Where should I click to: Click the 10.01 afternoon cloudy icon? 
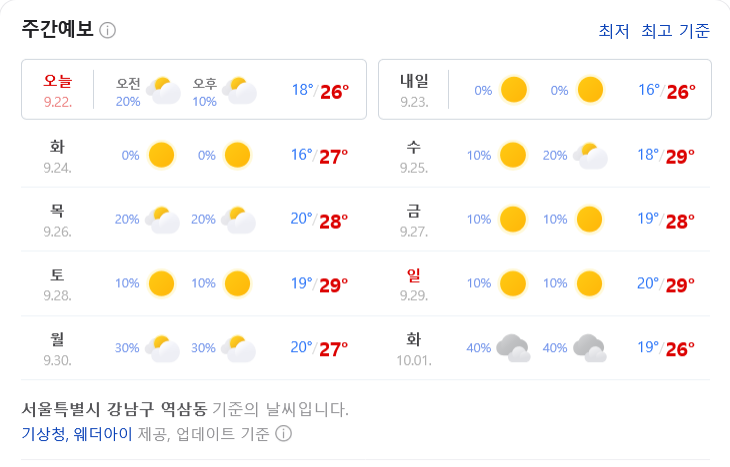coord(589,348)
